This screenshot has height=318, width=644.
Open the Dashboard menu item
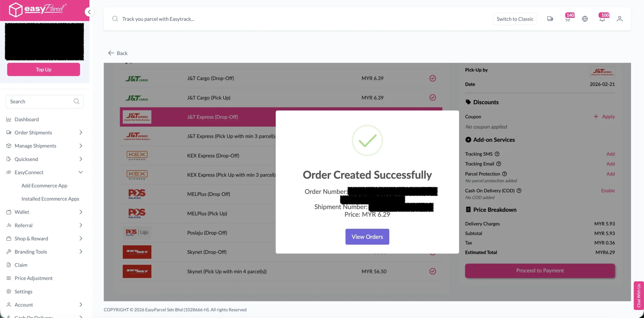(27, 120)
